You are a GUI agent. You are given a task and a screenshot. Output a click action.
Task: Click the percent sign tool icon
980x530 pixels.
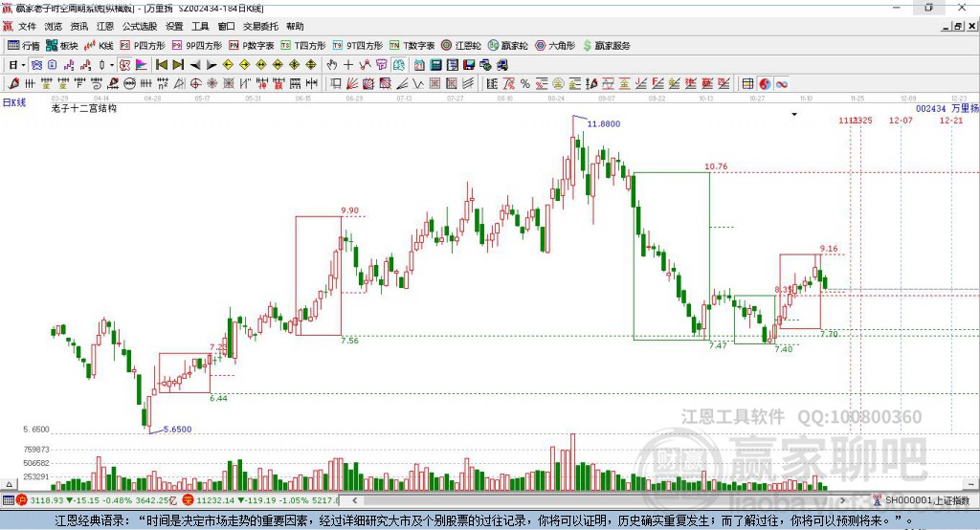click(x=525, y=84)
